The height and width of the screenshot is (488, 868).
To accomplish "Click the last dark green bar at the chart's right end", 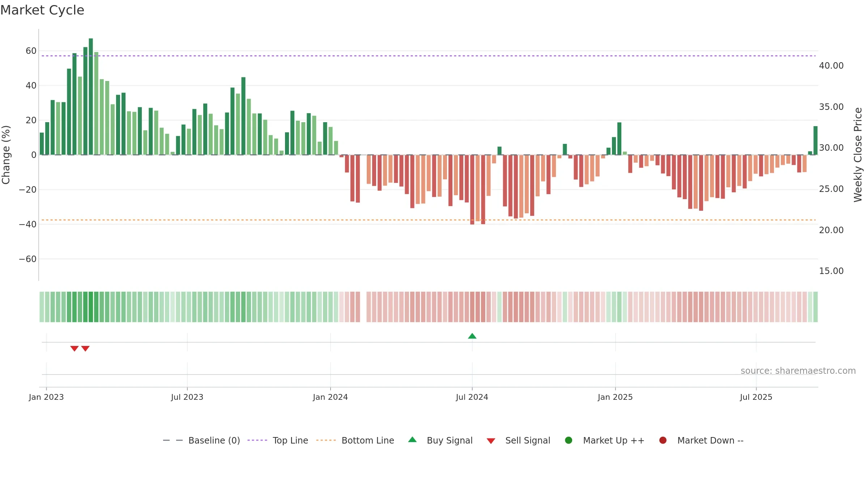I will pos(816,141).
